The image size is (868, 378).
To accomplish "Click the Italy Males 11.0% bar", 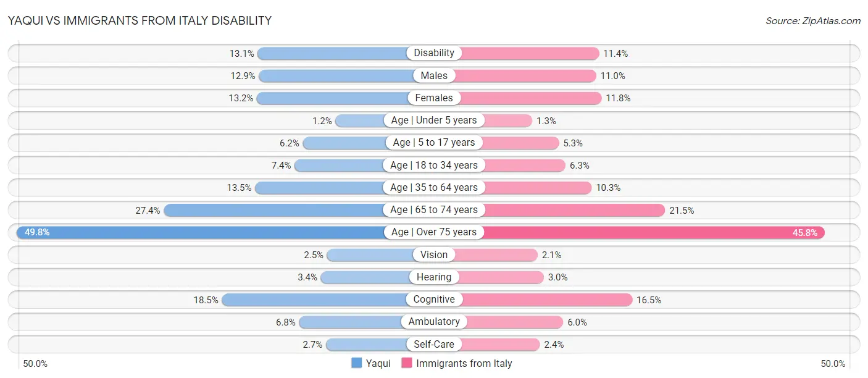I will 528,75.
